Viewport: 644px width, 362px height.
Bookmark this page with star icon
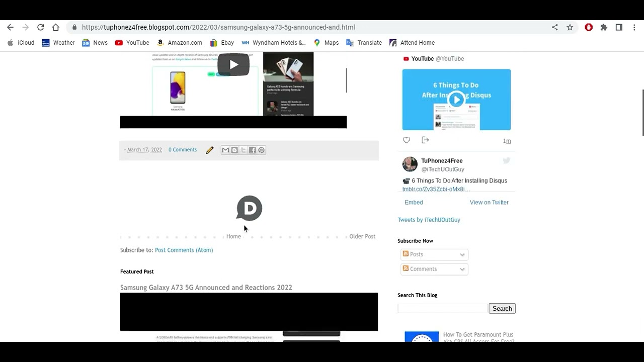tap(570, 27)
